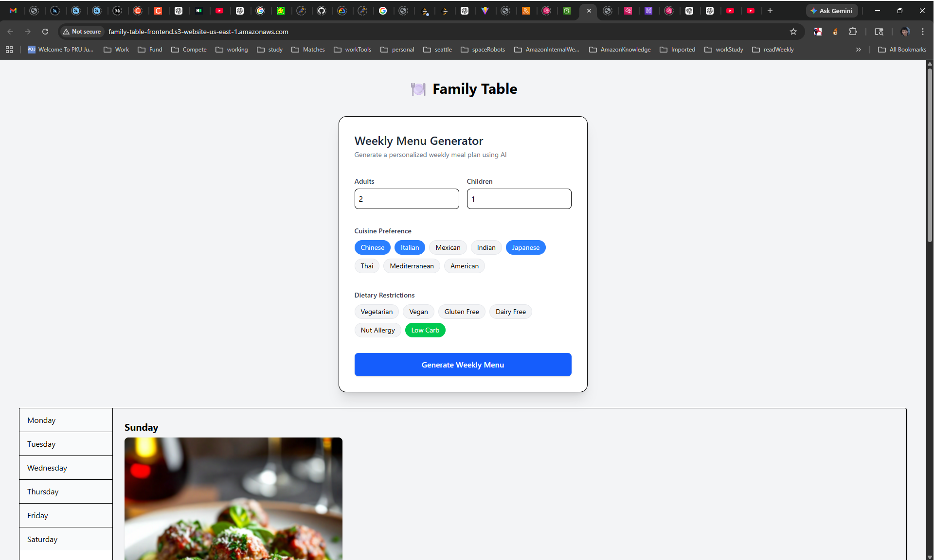Open a new tab with plus icon

point(770,11)
